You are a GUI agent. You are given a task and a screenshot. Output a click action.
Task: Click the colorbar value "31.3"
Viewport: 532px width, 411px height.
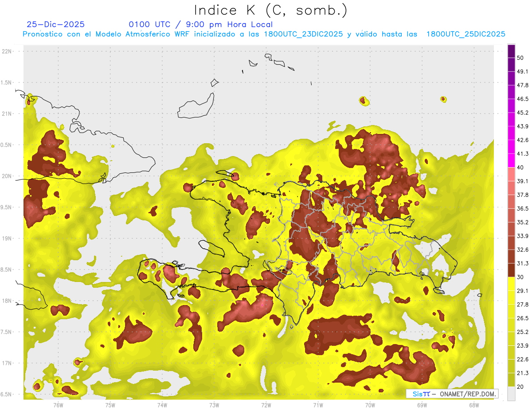click(x=523, y=263)
